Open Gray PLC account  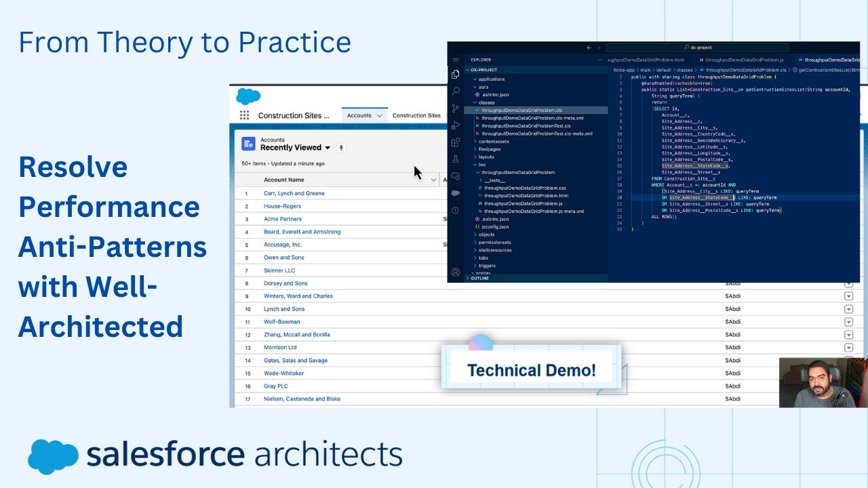276,386
